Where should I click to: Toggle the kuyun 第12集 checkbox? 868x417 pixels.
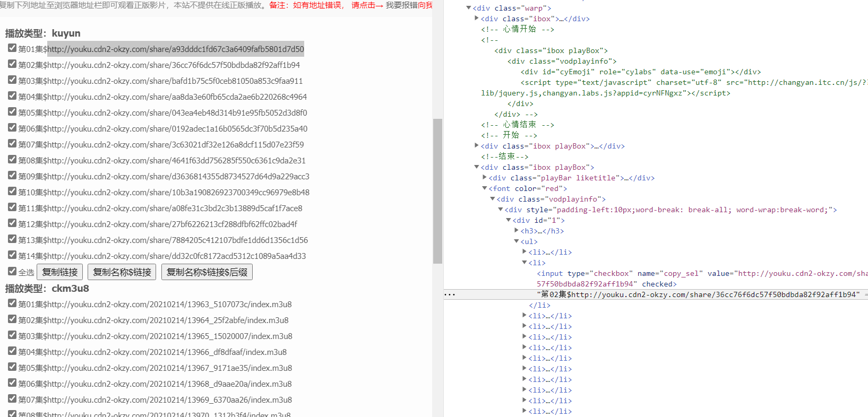pos(12,223)
